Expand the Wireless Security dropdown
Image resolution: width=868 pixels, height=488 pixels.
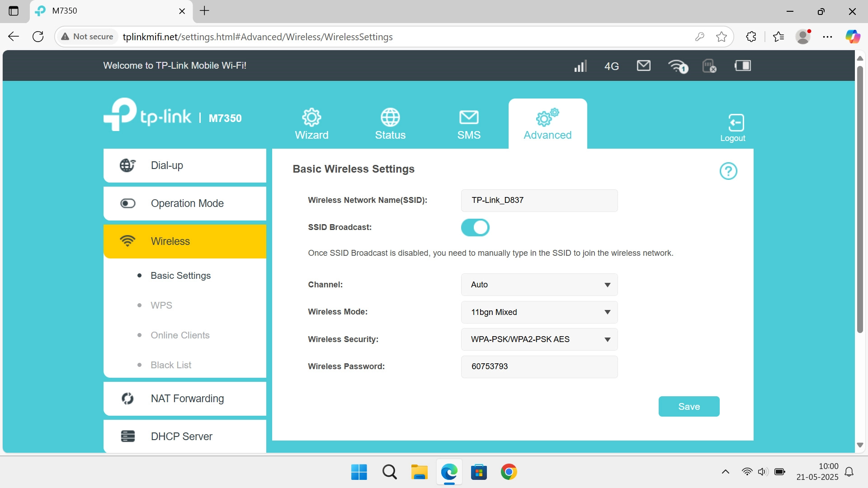point(539,339)
